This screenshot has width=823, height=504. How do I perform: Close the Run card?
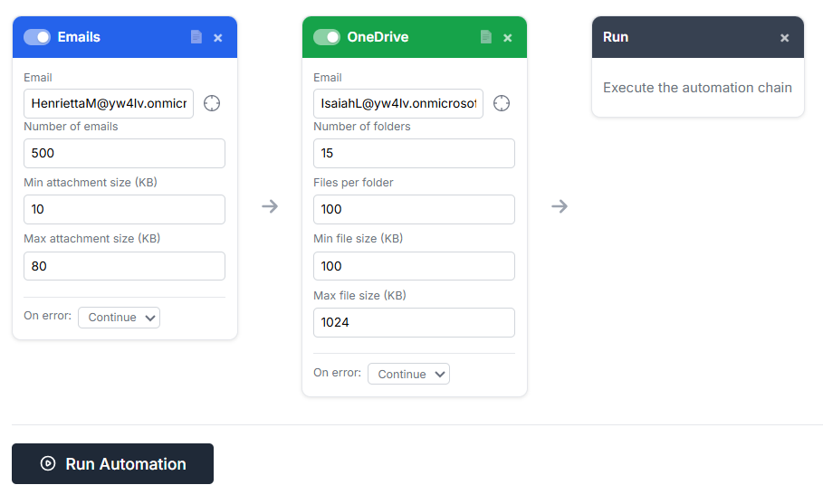[785, 38]
